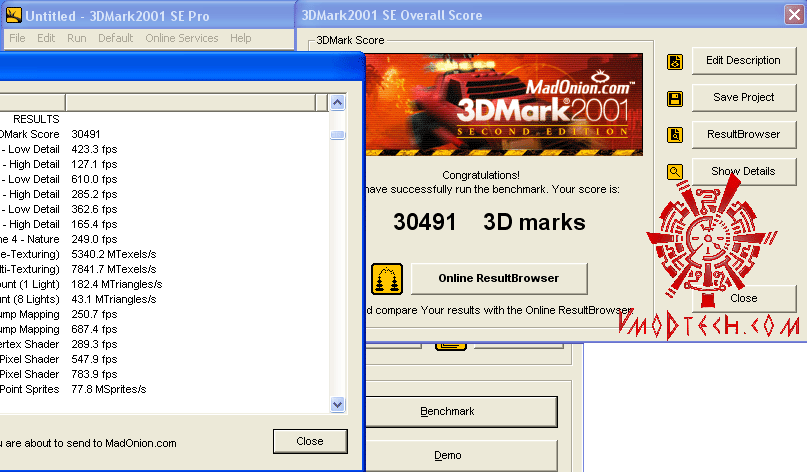Screen dimensions: 807x472
Task: Select the Pixel Shader 547.9 fps row
Action: pyautogui.click(x=165, y=359)
